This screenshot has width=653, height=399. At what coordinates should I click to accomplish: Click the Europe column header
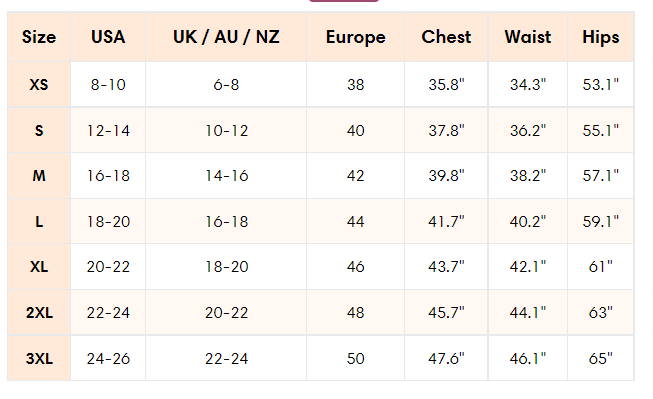[x=355, y=37]
